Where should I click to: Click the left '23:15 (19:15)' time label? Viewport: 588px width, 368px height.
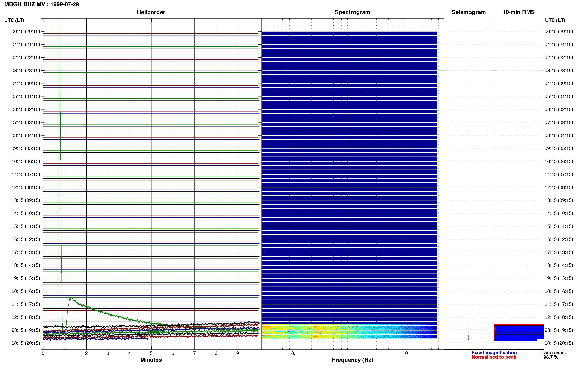pyautogui.click(x=26, y=330)
